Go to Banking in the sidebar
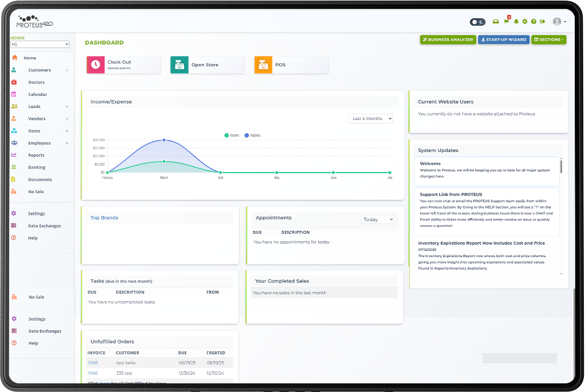The height and width of the screenshot is (392, 585). point(37,167)
